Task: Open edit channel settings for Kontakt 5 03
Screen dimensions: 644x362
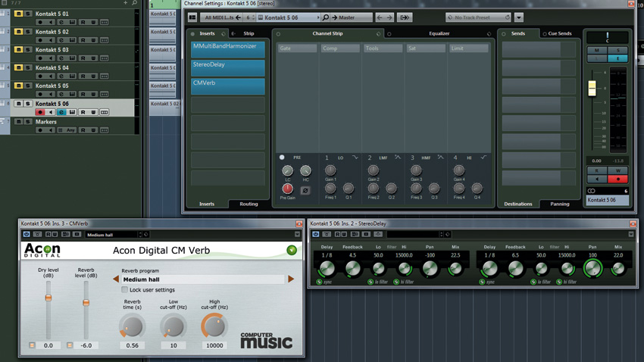Action: (61, 58)
